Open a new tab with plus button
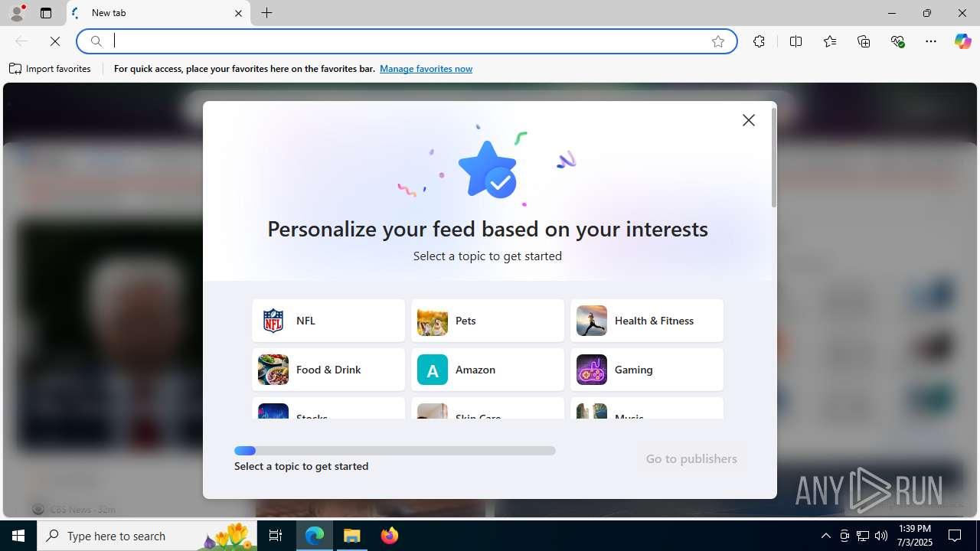This screenshot has height=551, width=980. [267, 13]
